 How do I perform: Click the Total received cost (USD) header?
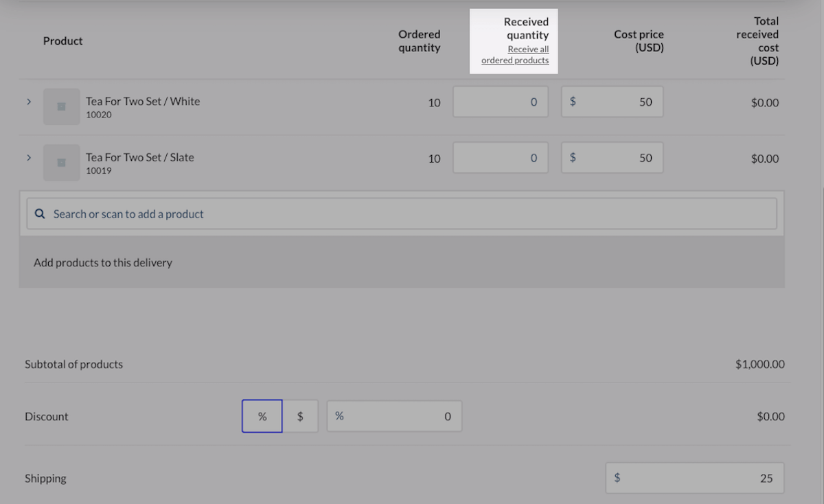(x=757, y=41)
